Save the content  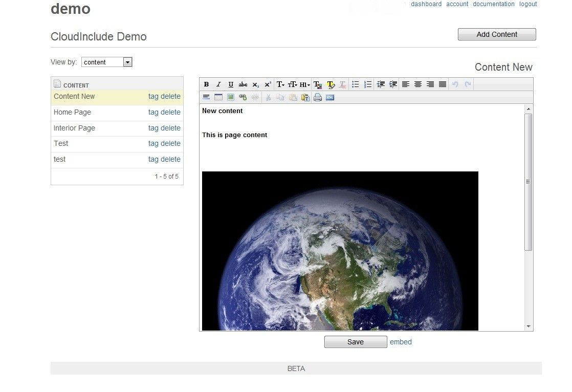pos(356,342)
